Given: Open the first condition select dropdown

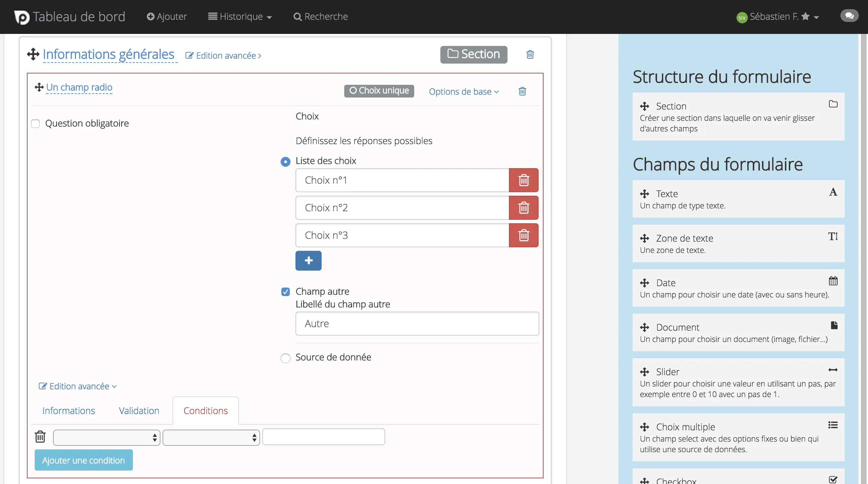Looking at the screenshot, I should tap(106, 438).
